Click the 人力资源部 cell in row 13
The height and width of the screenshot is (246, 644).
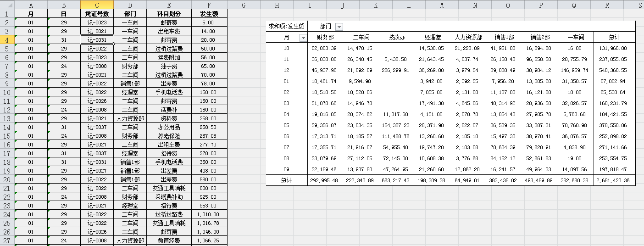(130, 118)
